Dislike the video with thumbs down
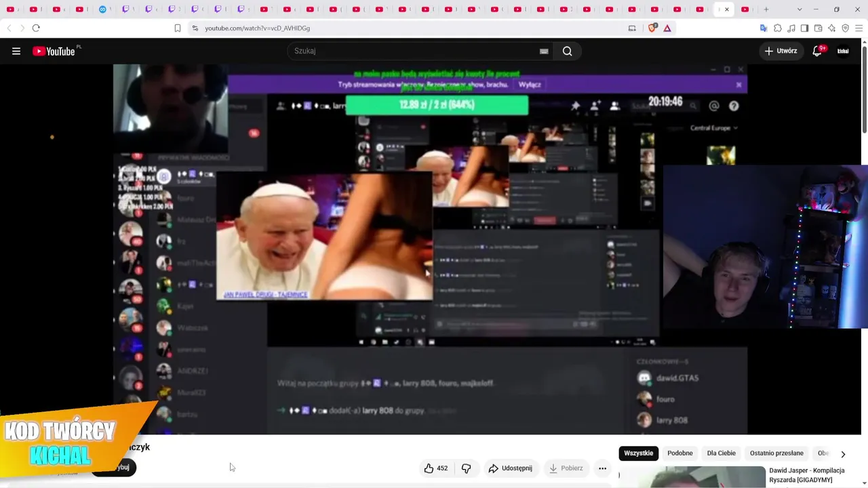 point(466,468)
